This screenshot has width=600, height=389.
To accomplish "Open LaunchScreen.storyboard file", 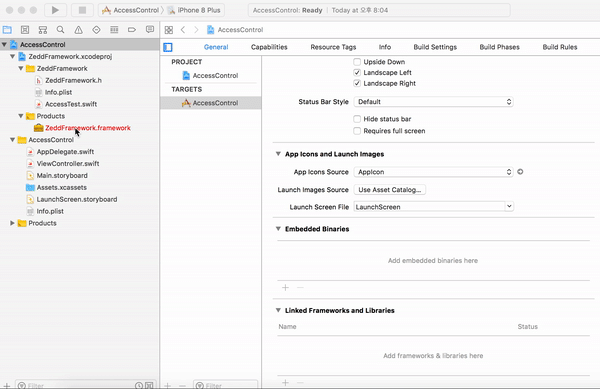I will tap(77, 199).
